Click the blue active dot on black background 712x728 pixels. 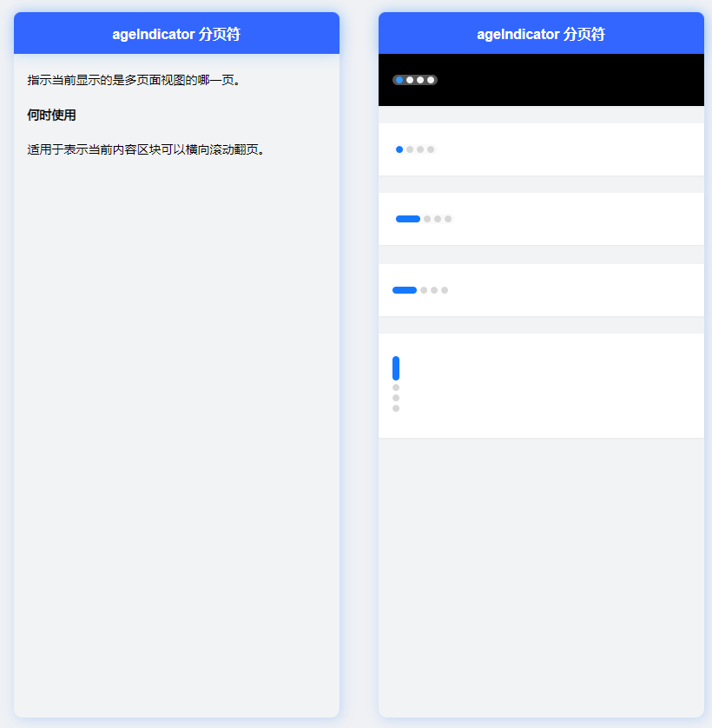coord(399,80)
